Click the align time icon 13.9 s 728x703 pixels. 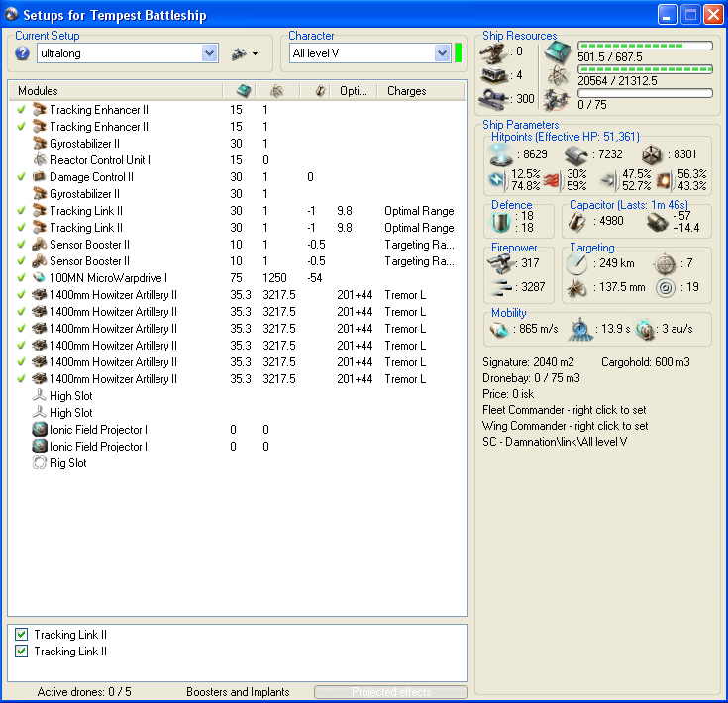(580, 329)
